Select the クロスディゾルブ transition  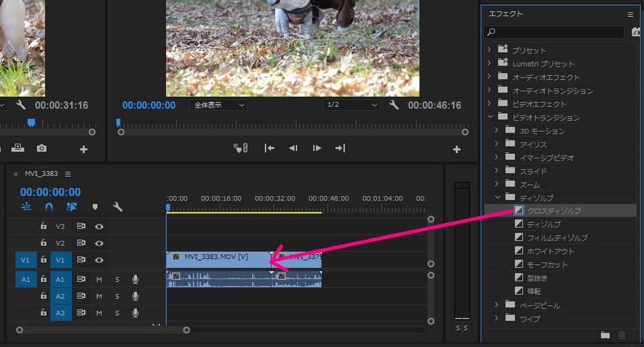pos(554,211)
